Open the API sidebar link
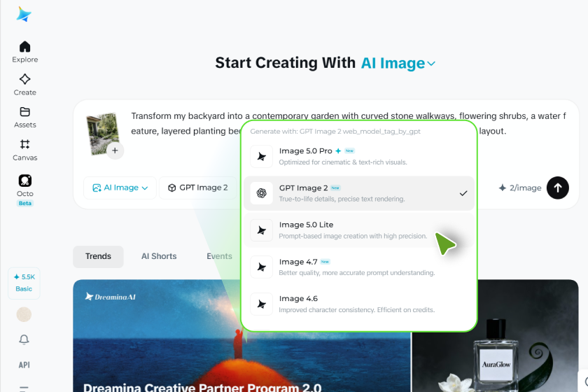This screenshot has height=392, width=588. point(24,365)
